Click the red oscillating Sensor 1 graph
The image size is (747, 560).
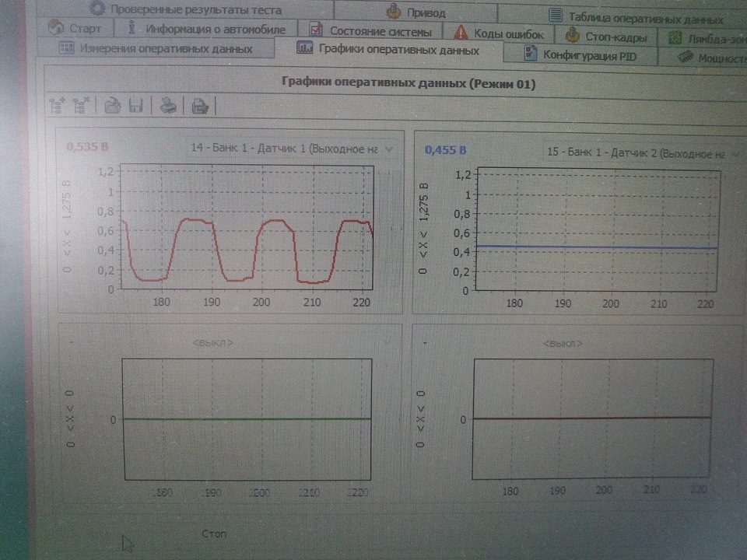tap(247, 227)
